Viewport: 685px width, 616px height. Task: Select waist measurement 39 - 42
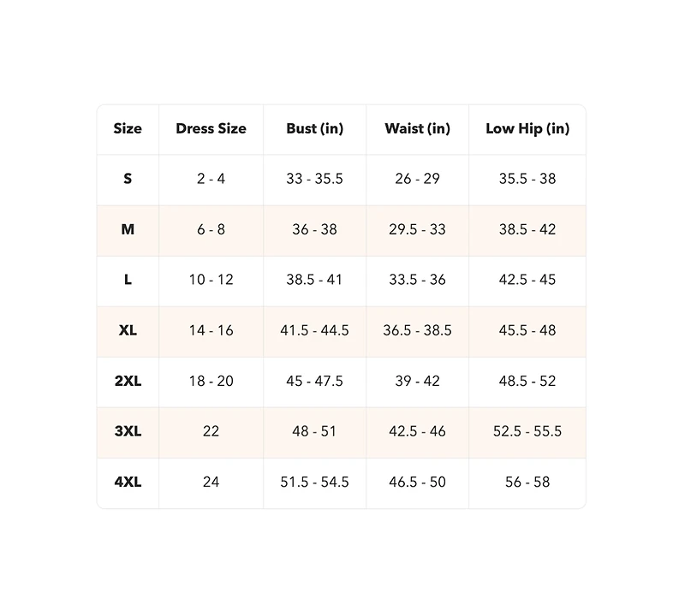[417, 381]
